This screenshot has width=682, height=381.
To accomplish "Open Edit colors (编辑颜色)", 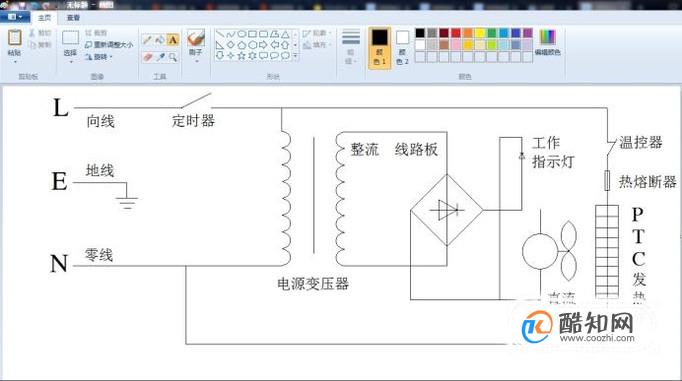I will 547,42.
